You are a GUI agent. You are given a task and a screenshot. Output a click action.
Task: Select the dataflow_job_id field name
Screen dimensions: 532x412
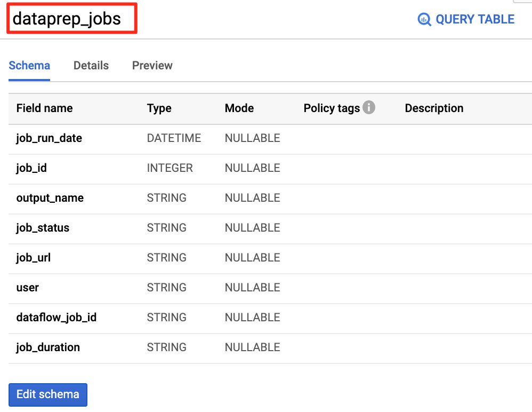pyautogui.click(x=57, y=318)
